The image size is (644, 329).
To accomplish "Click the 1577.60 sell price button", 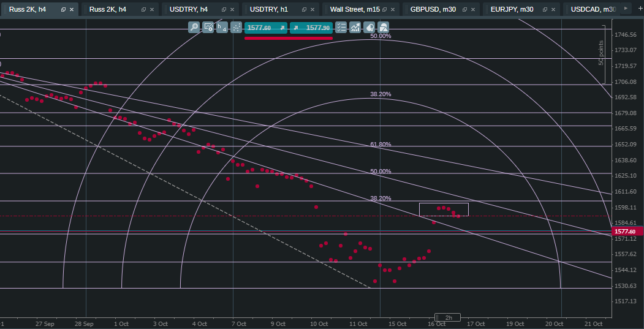I will click(266, 28).
